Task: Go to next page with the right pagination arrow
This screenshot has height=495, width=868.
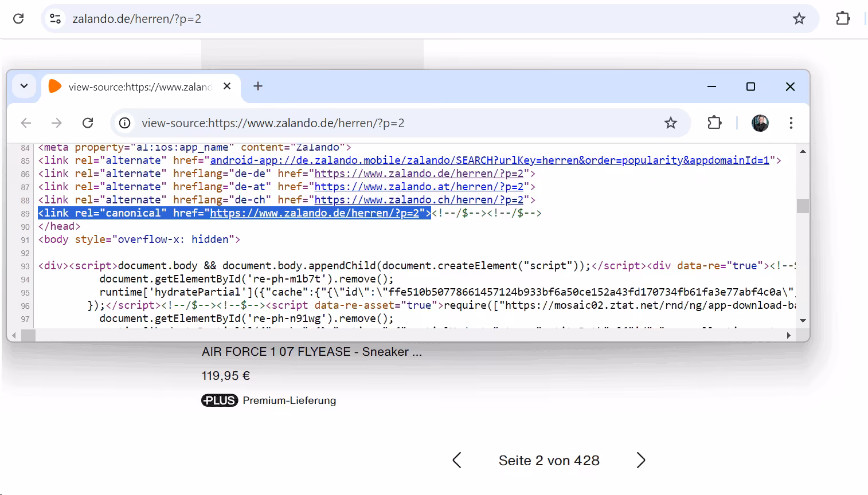Action: tap(640, 460)
